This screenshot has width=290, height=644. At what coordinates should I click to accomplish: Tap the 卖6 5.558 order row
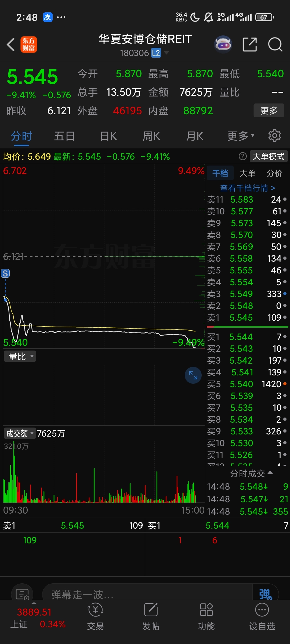tap(247, 258)
